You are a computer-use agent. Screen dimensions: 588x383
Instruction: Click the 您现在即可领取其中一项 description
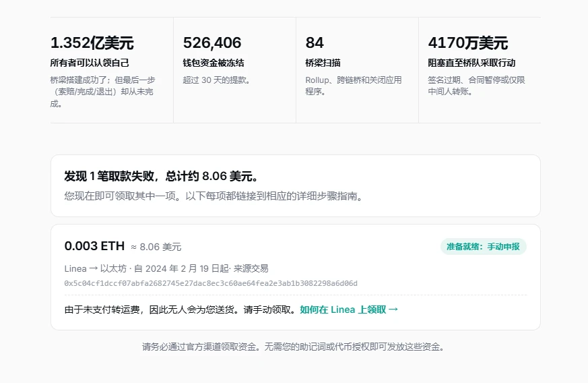coord(214,196)
